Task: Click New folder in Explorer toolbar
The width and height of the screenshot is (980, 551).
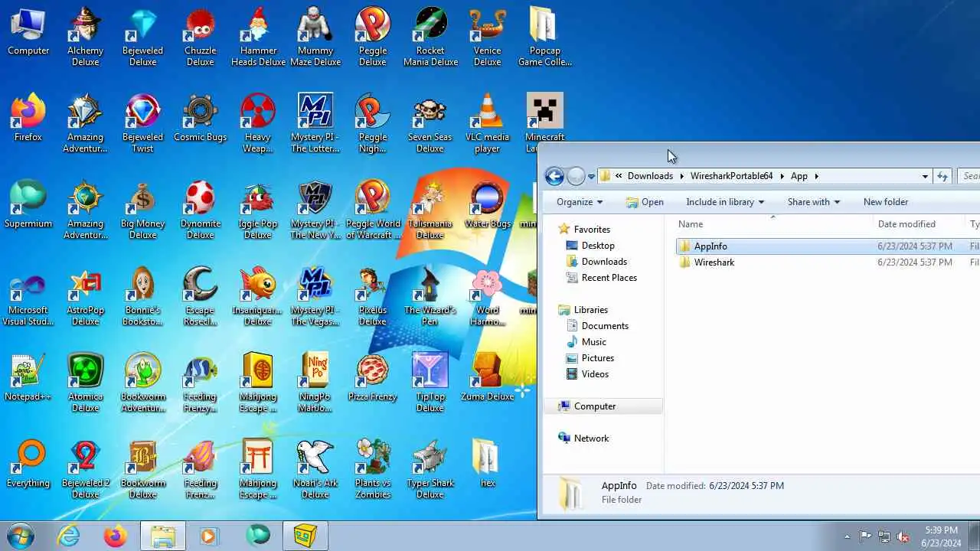Action: (886, 202)
